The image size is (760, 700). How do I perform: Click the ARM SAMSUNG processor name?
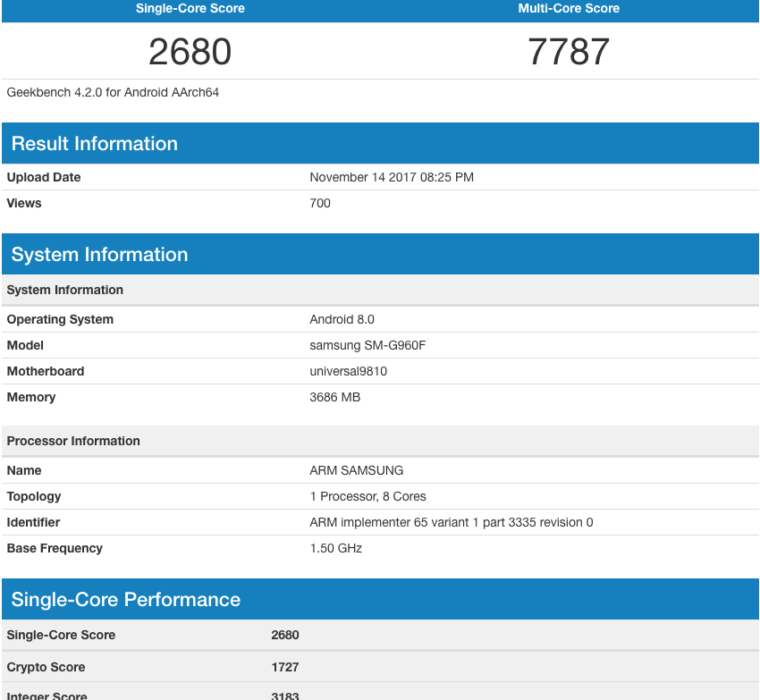point(356,470)
